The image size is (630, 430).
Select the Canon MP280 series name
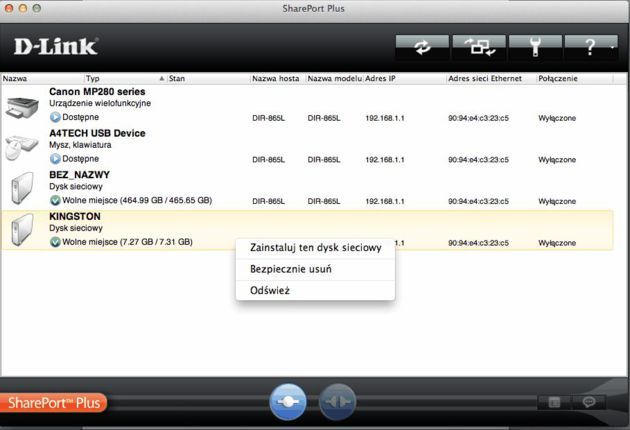click(97, 92)
